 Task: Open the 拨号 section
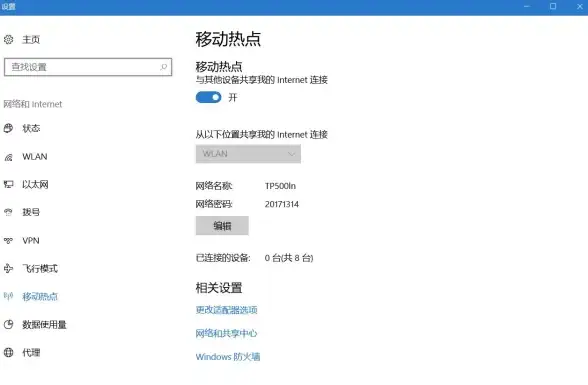tap(31, 212)
